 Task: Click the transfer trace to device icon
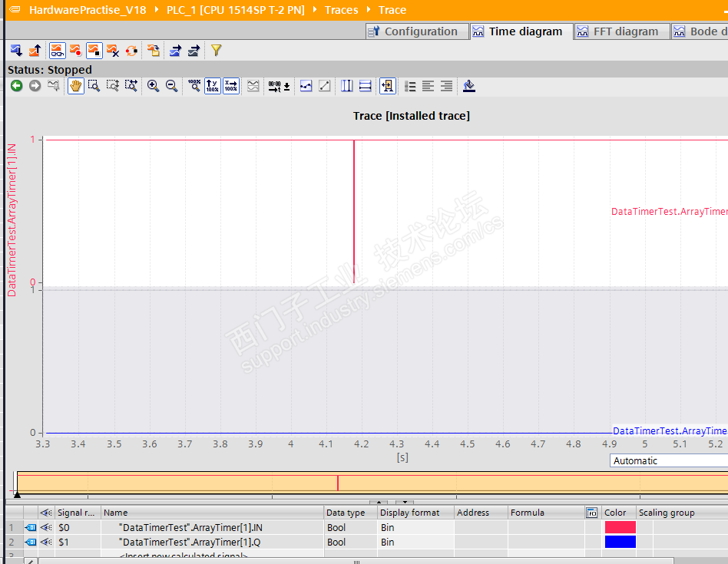coord(16,50)
